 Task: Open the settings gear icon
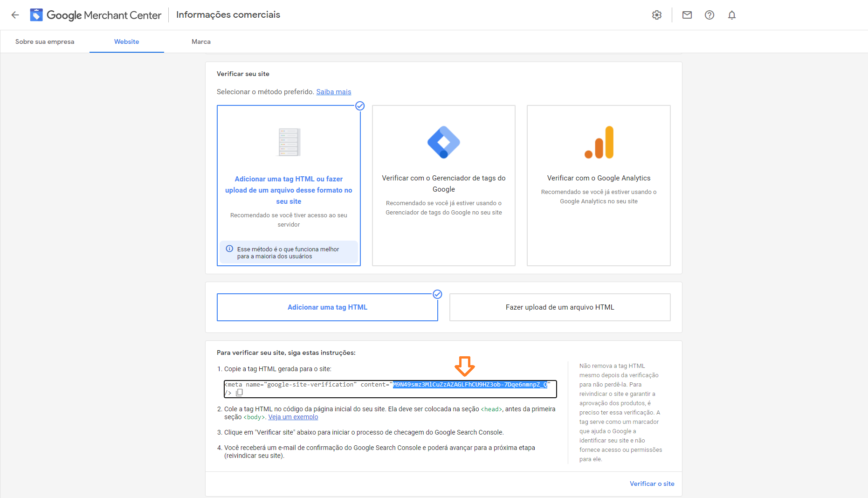[x=657, y=15]
